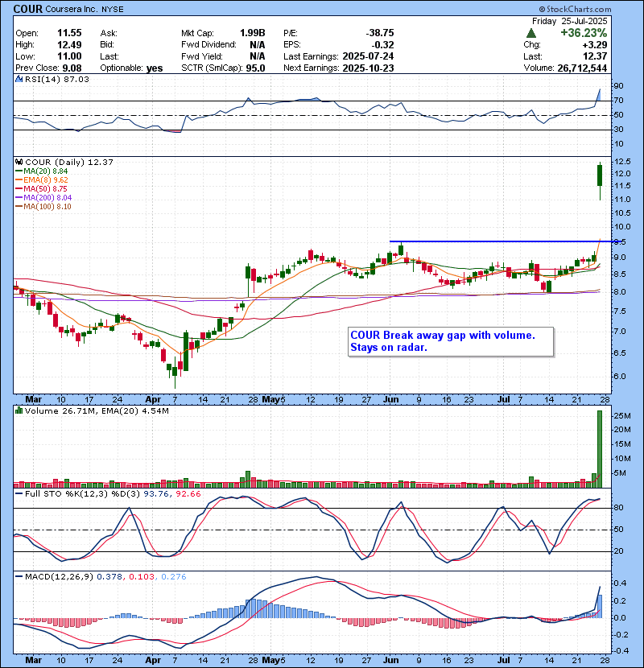The width and height of the screenshot is (644, 668).
Task: Click the Last Earnings 2025-07-24 date
Action: [x=368, y=56]
